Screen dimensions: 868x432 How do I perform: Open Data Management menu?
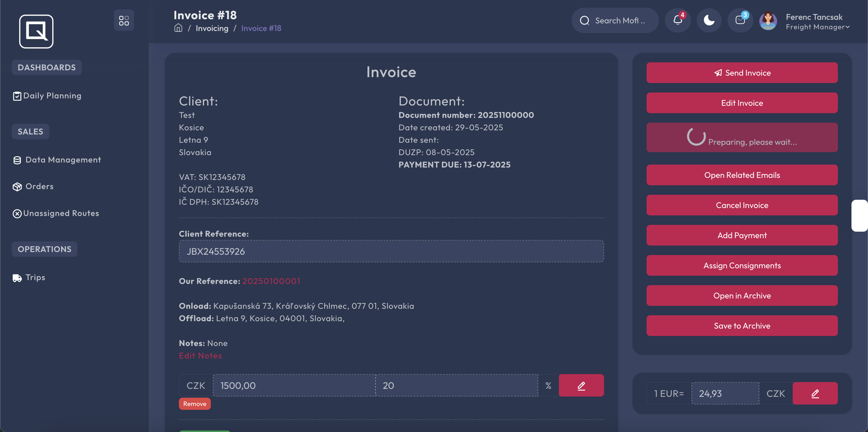pyautogui.click(x=63, y=160)
